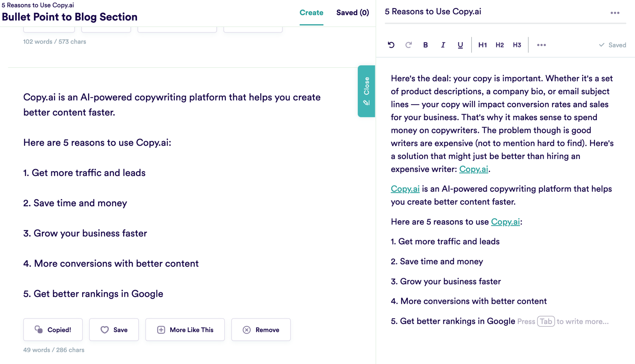Switch to the Create tab
This screenshot has width=635, height=364.
[x=311, y=13]
